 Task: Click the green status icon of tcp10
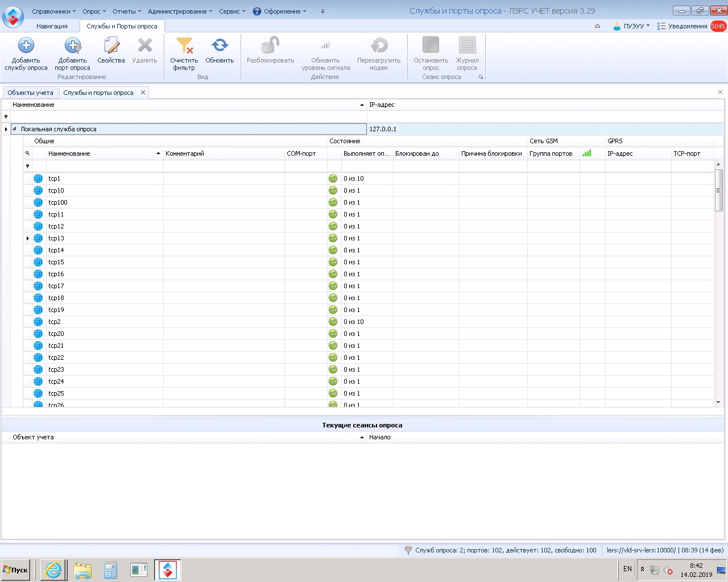click(333, 190)
